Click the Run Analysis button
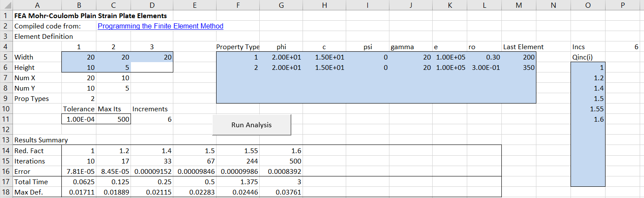 point(252,125)
